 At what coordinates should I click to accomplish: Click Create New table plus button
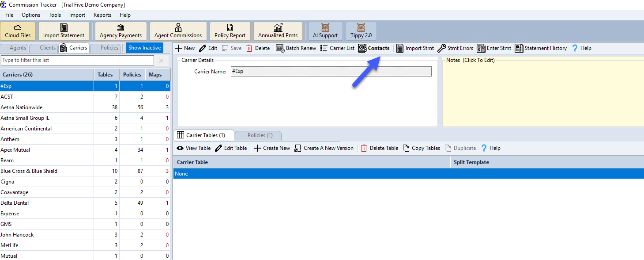tap(272, 148)
